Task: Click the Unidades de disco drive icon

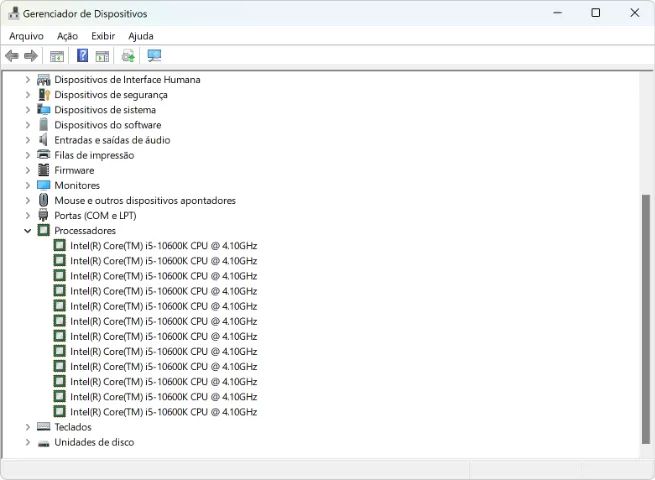Action: point(44,442)
